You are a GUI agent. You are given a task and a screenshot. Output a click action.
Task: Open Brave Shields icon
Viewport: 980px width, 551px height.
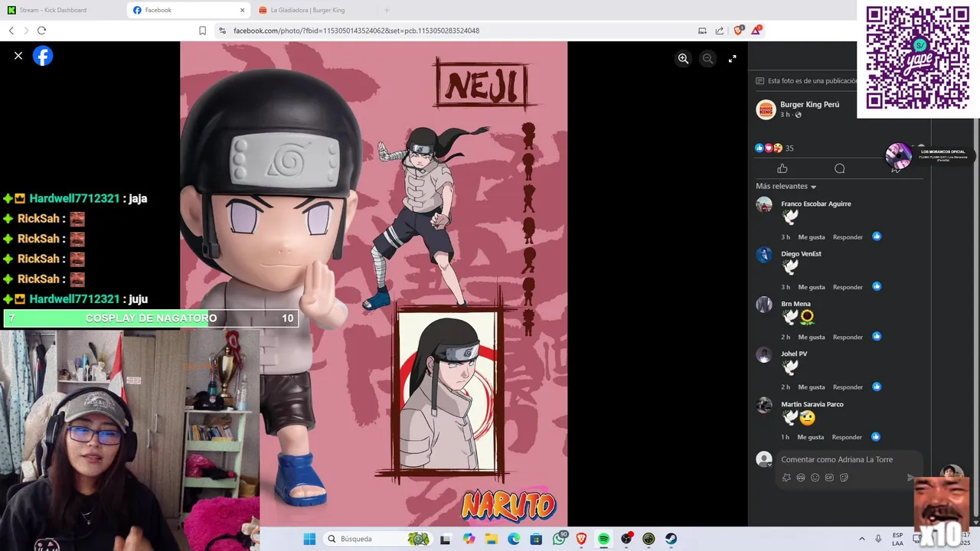(x=738, y=31)
